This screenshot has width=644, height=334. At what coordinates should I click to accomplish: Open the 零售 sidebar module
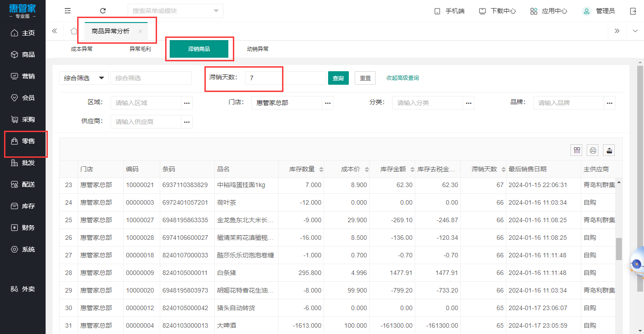tap(23, 141)
